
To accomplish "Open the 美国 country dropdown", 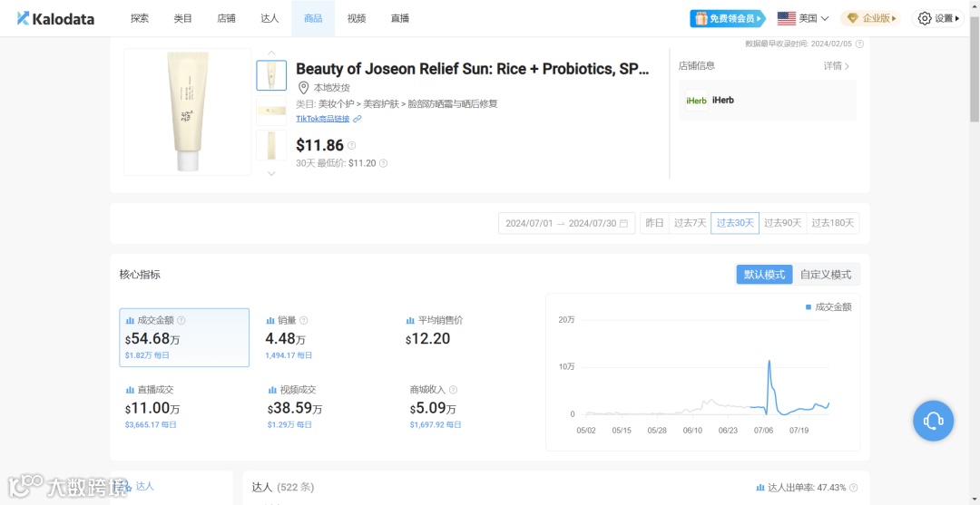I will click(x=803, y=19).
